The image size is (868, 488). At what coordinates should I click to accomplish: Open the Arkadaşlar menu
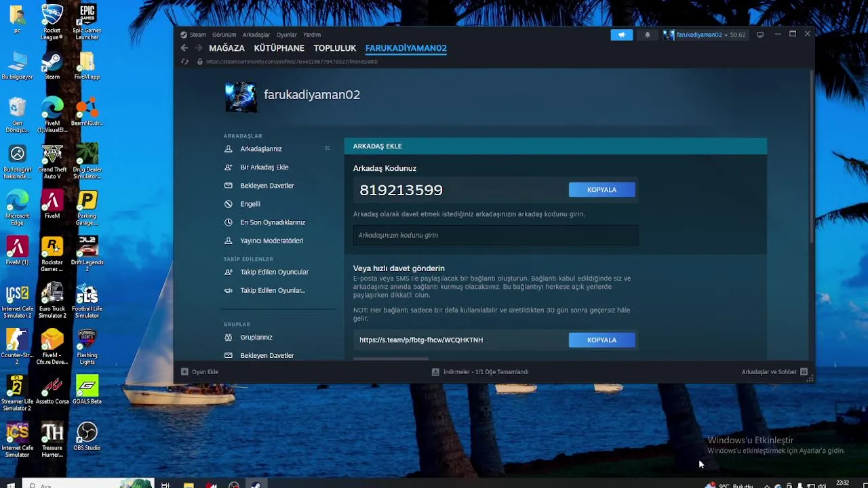click(256, 35)
